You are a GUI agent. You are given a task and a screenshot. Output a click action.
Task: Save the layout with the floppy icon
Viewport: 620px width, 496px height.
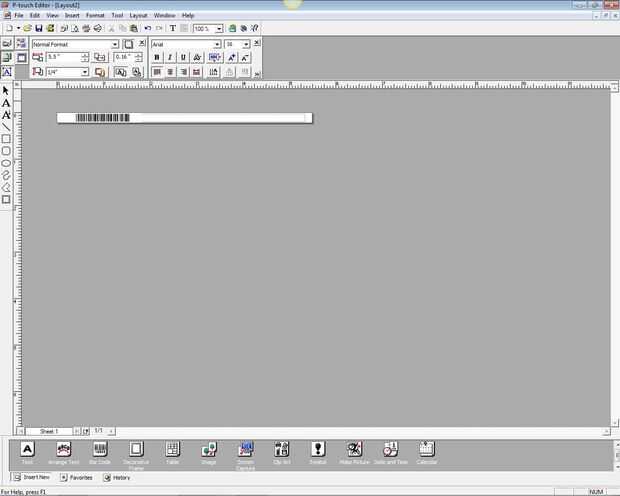coord(38,28)
